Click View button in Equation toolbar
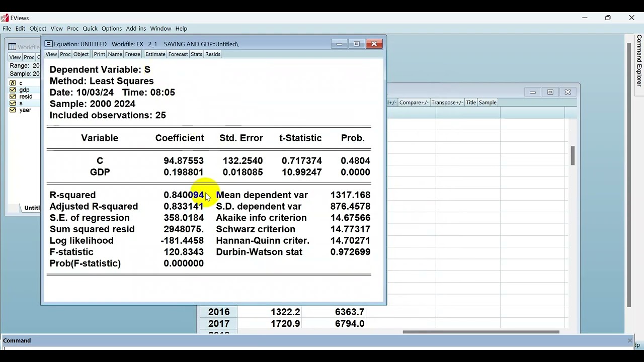The height and width of the screenshot is (362, 644). tap(51, 54)
